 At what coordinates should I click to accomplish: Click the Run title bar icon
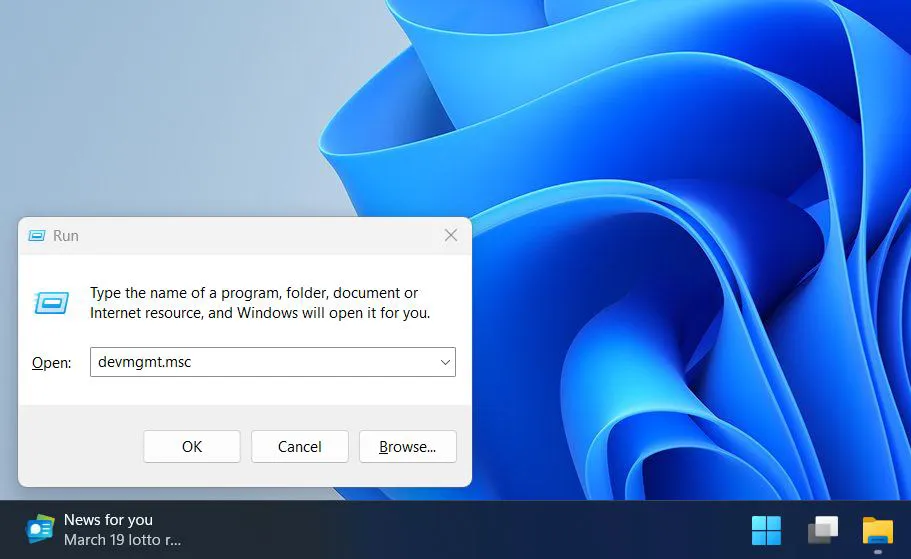(x=37, y=235)
